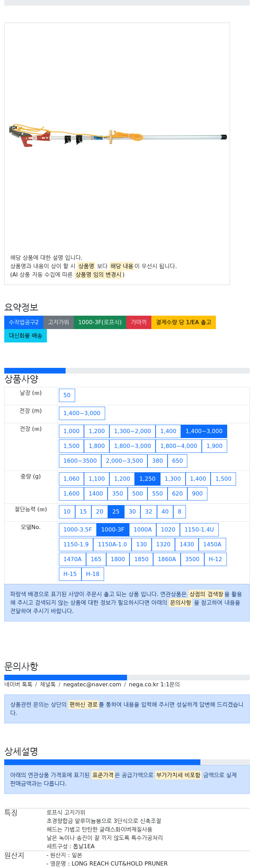Viewport: 254px width, 868px height.
Task: Click the yellow 결제수량 당 1/EA 출고 tag
Action: point(183,322)
